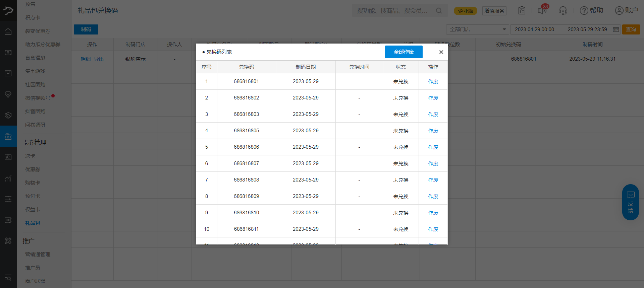
Task: Open the 账户 account menu
Action: (x=627, y=10)
